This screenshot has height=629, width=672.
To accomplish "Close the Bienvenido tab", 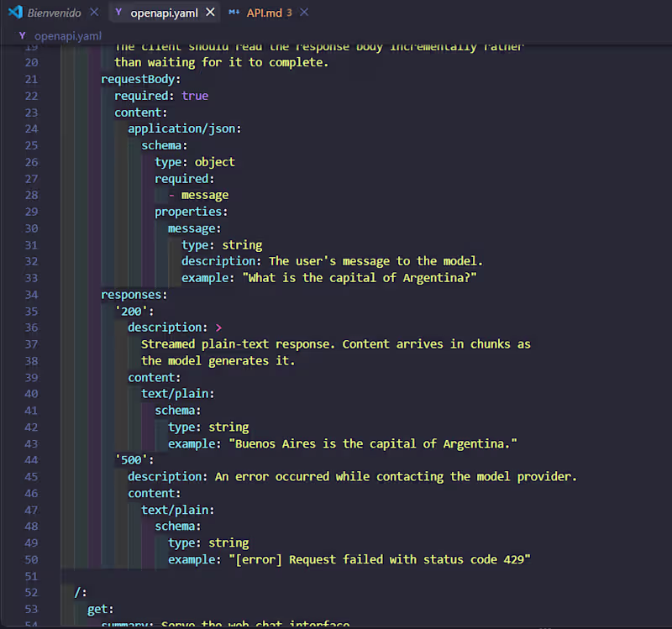I will [94, 13].
